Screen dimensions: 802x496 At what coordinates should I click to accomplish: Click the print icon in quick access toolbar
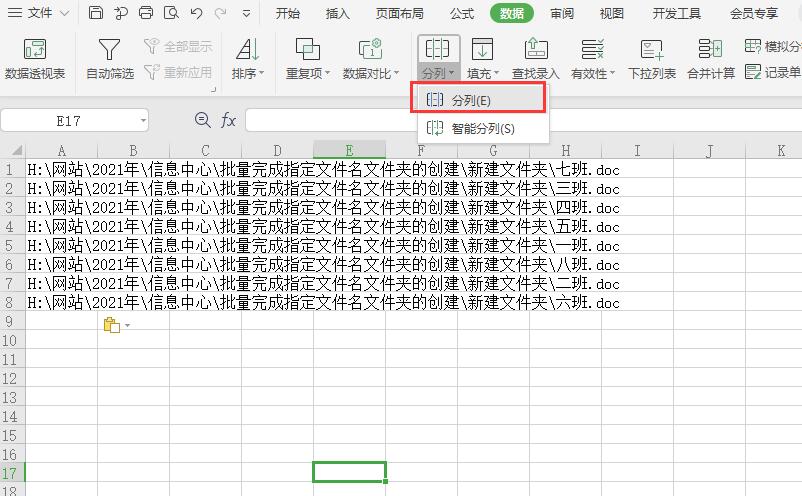coord(146,13)
